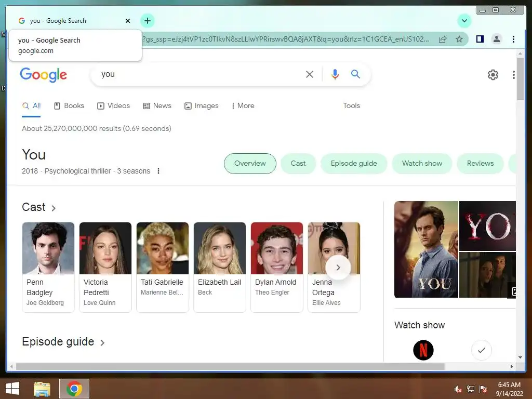The image size is (532, 399).
Task: Click the 'Watch show' heading in side panel
Action: click(419, 325)
